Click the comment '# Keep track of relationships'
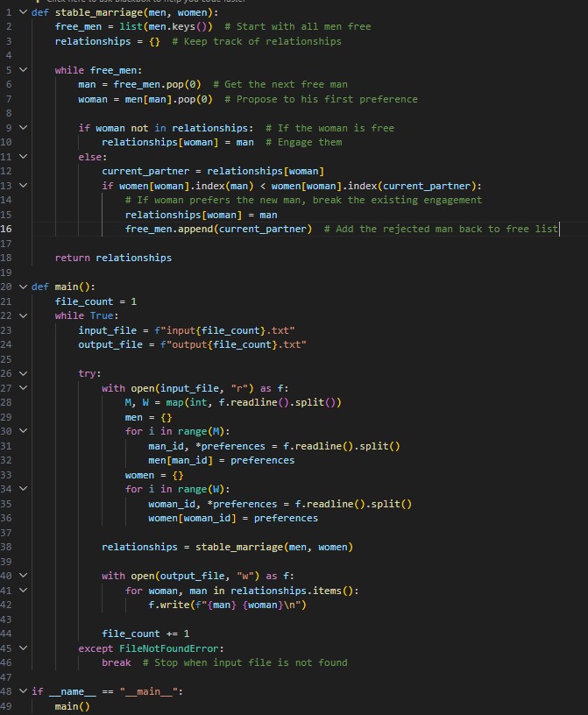 257,41
